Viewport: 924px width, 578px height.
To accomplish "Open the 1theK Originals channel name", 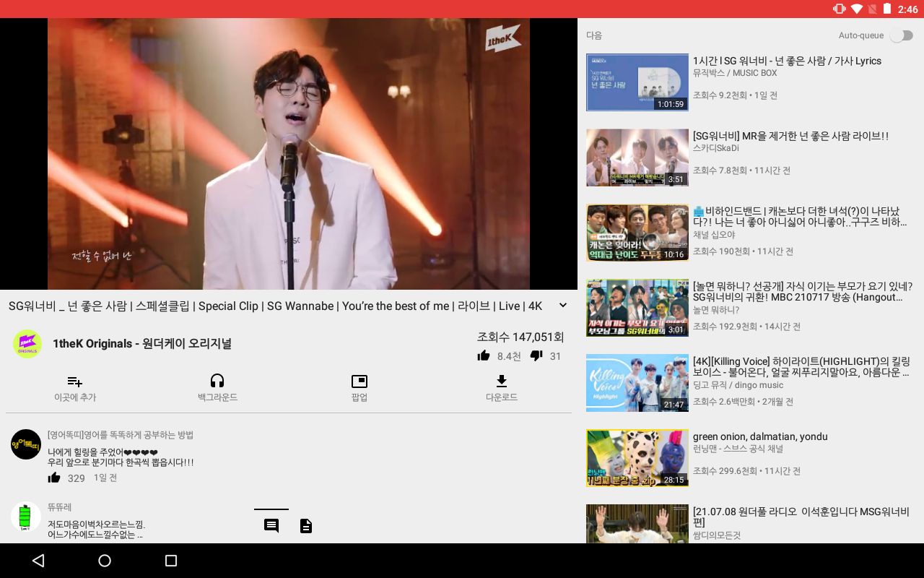I will pyautogui.click(x=142, y=344).
